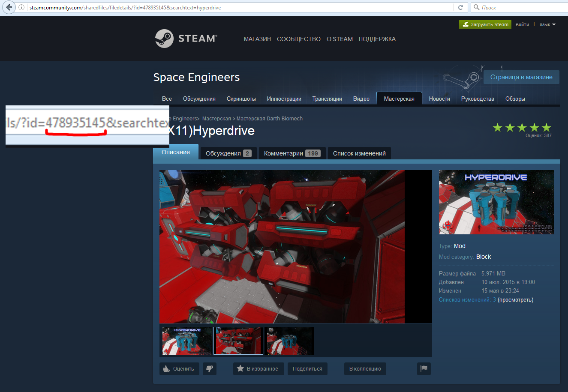Open the О STEAM menu item

[x=340, y=39]
